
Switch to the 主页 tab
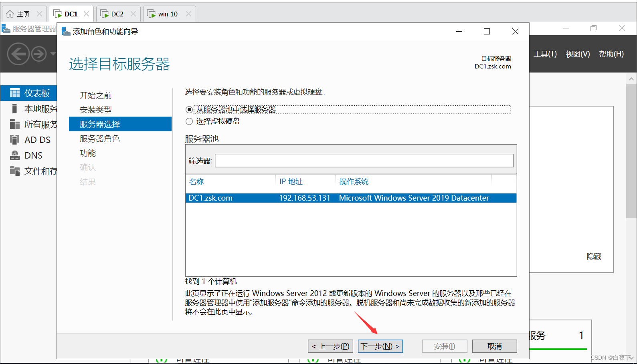click(x=23, y=14)
